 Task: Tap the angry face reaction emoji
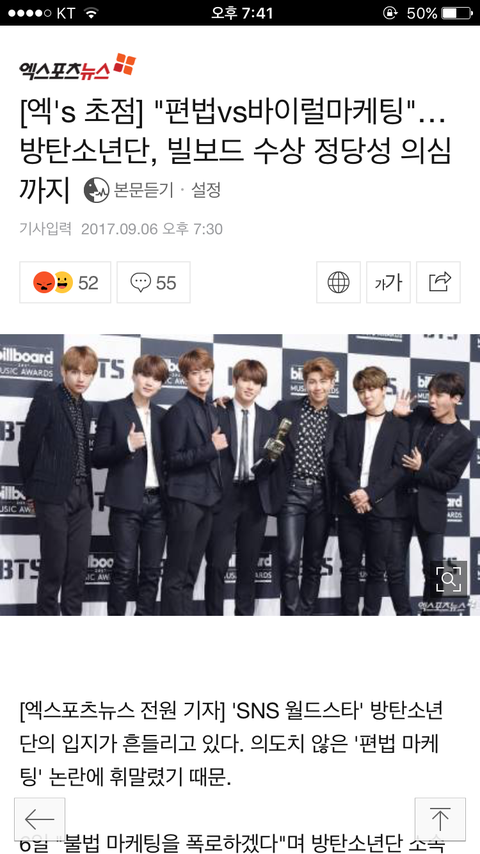click(x=44, y=282)
